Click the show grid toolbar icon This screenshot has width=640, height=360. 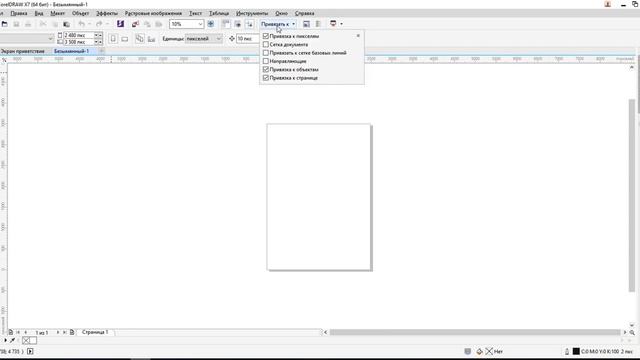[238, 24]
